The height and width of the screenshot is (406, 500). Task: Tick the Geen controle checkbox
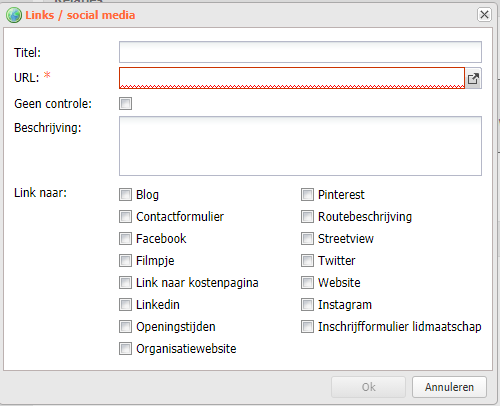125,103
